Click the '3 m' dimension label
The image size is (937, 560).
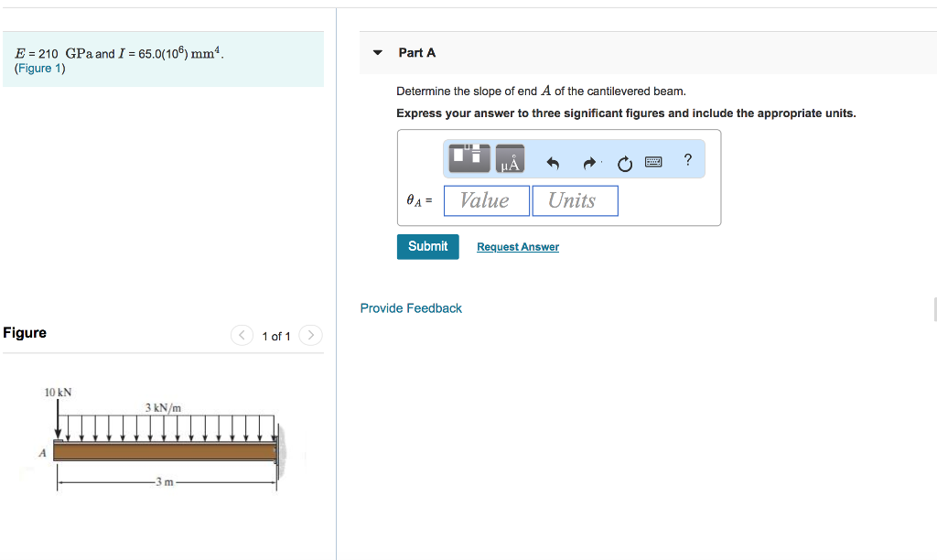(165, 481)
